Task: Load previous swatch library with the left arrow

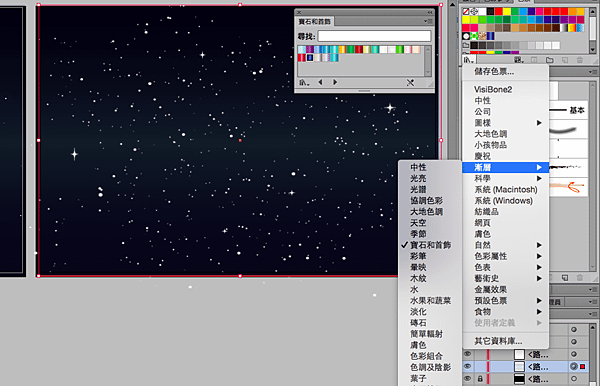Action: tap(321, 82)
